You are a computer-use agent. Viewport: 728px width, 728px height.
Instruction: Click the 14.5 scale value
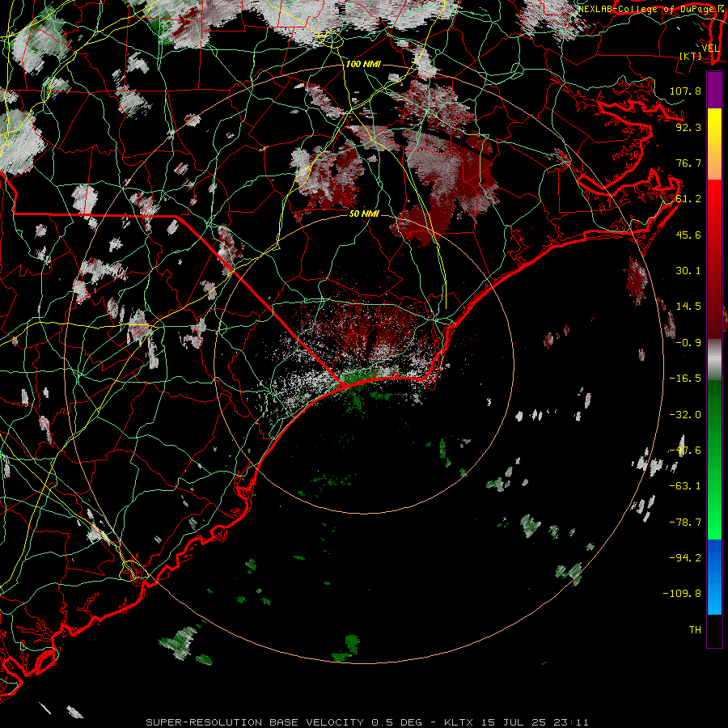(x=688, y=306)
